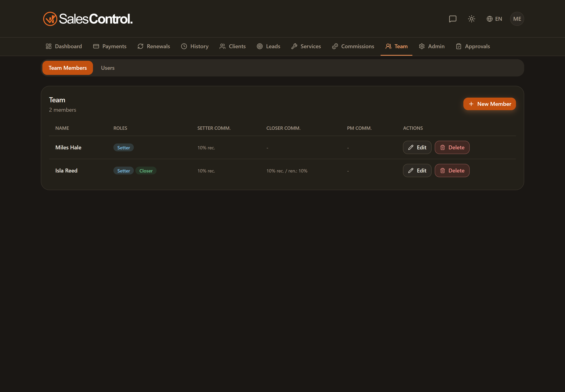The image size is (565, 392).
Task: Click the NAME column header
Action: pos(62,128)
